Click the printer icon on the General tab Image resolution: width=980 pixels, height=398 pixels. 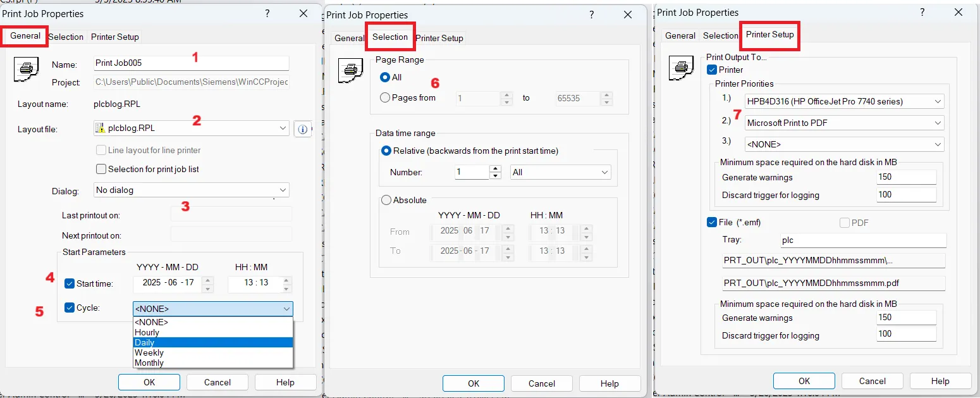click(x=25, y=69)
